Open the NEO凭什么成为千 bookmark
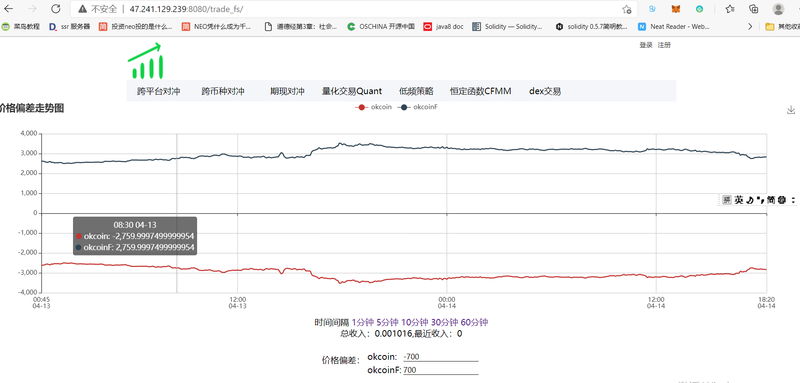800x383 pixels. [x=217, y=27]
